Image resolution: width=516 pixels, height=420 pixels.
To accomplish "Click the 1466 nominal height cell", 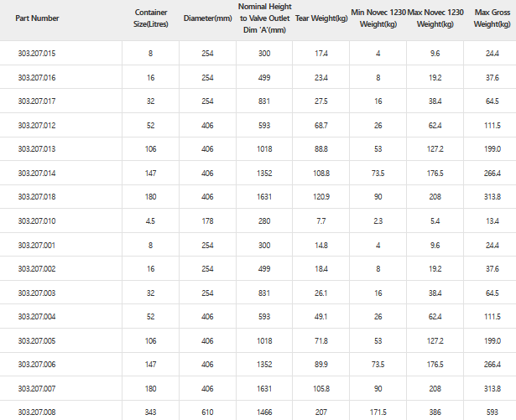I will [265, 412].
